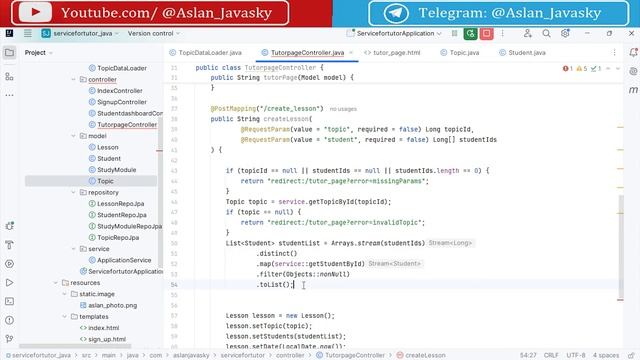The height and width of the screenshot is (360, 640).
Task: Click the debug pause icon in toolbar
Action: click(x=454, y=33)
